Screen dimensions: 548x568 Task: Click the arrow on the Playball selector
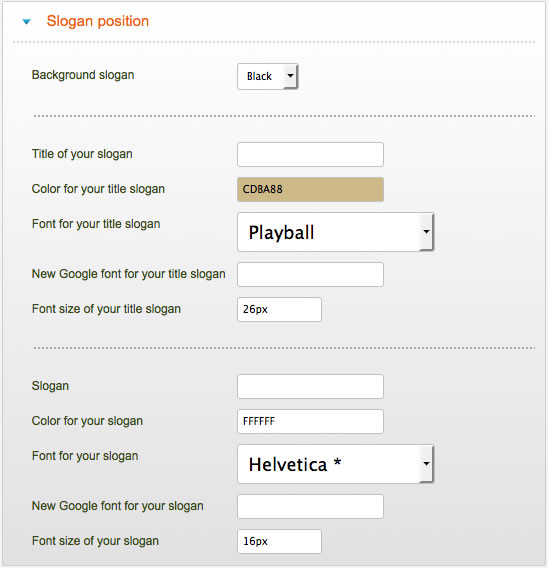tap(426, 232)
